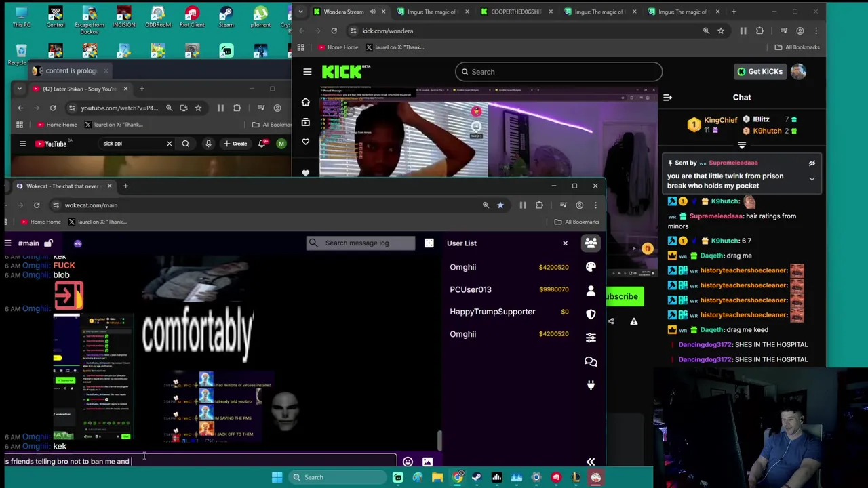Image resolution: width=868 pixels, height=488 pixels.
Task: Click the YouTube search magnifier button
Action: (x=185, y=144)
